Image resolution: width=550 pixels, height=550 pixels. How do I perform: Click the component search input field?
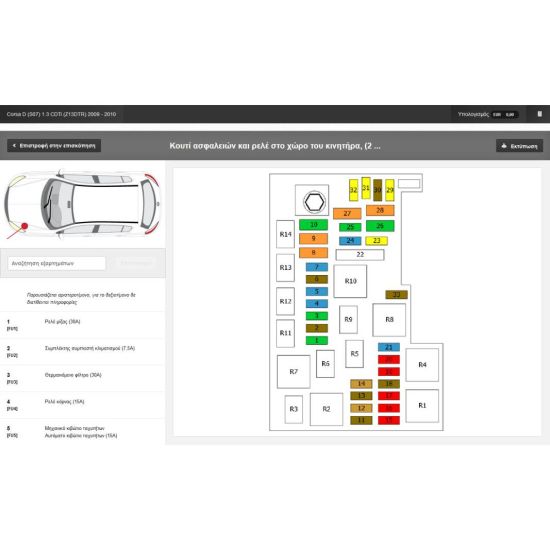[x=56, y=263]
